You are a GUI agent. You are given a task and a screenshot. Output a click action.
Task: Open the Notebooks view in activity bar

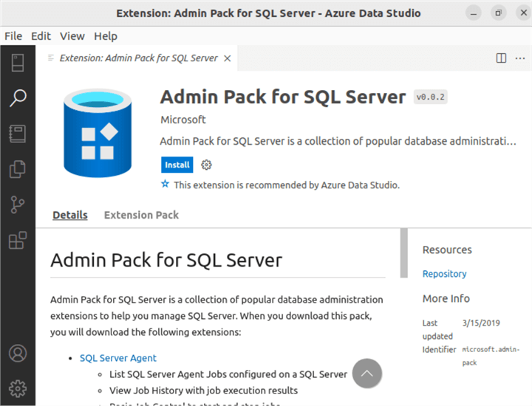pos(17,134)
